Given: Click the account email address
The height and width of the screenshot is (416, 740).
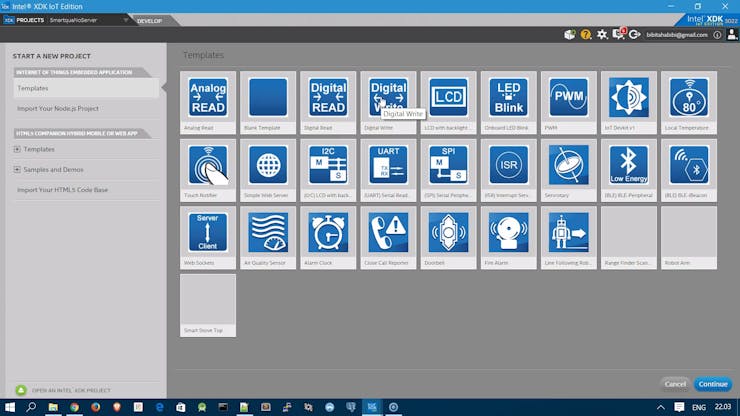Looking at the screenshot, I should 677,35.
